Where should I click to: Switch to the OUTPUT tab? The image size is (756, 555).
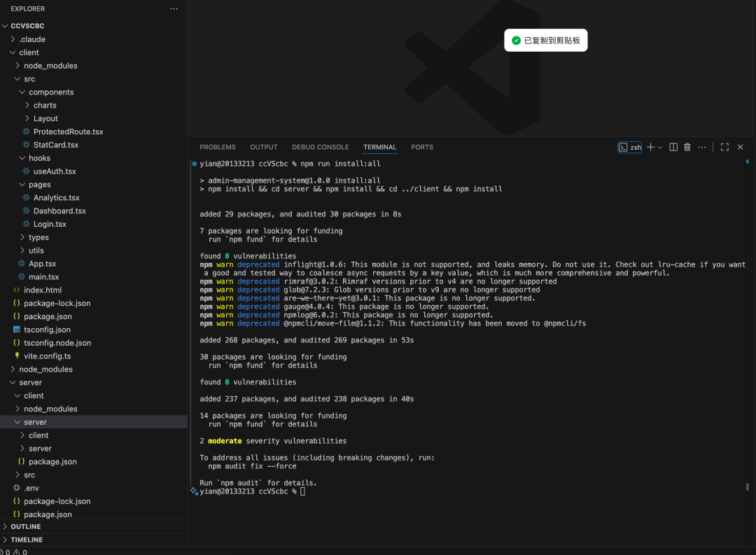pos(264,147)
